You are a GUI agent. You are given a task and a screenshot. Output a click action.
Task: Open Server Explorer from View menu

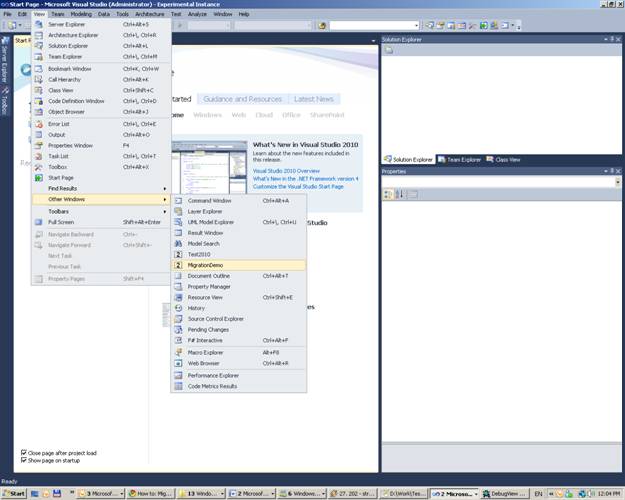point(101,24)
